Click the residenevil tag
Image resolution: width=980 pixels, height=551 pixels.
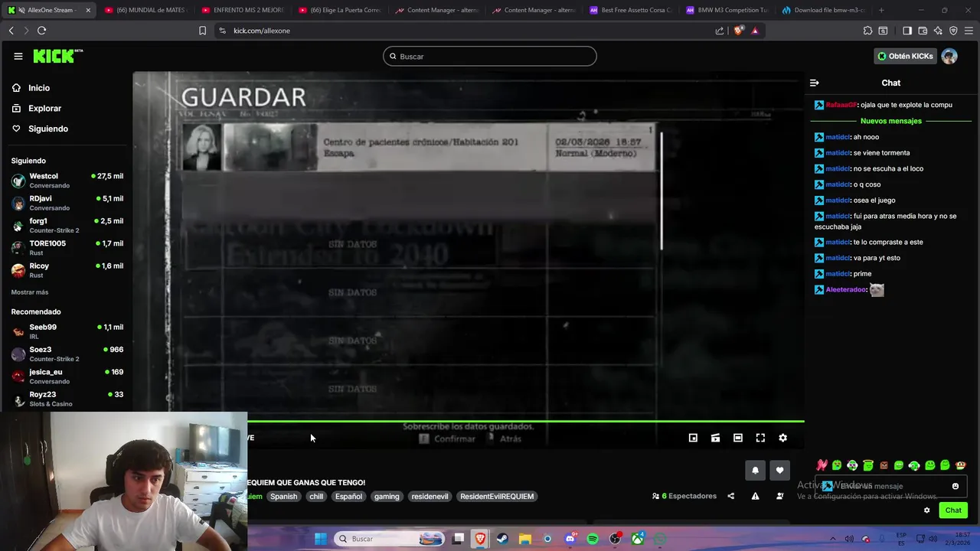tap(430, 497)
